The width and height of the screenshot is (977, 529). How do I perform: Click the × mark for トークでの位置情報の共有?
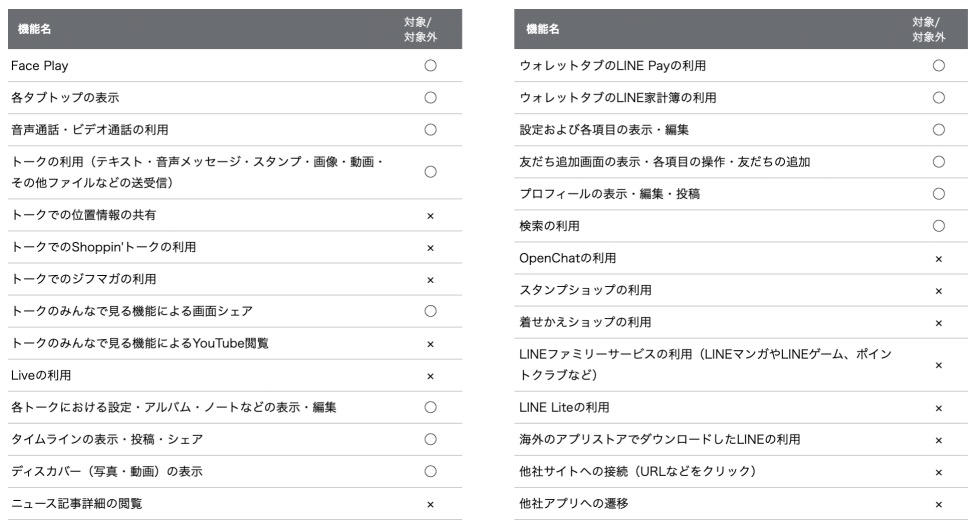pyautogui.click(x=430, y=215)
